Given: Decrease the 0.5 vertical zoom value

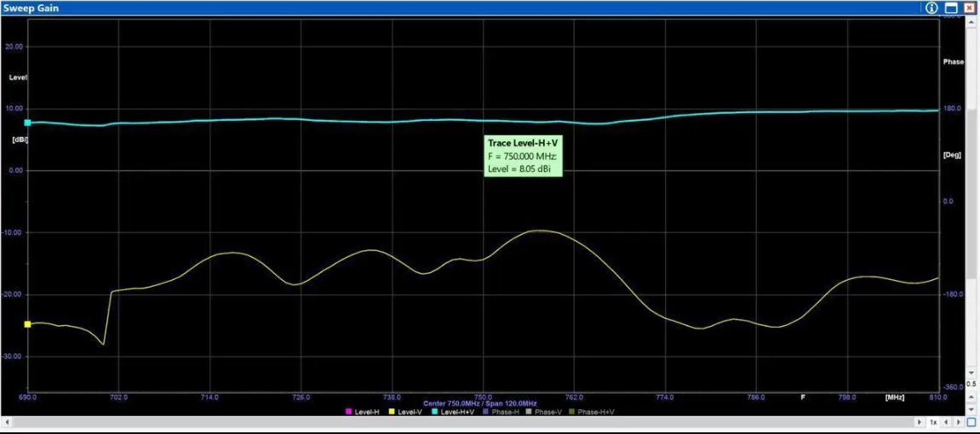Looking at the screenshot, I should coord(971,408).
